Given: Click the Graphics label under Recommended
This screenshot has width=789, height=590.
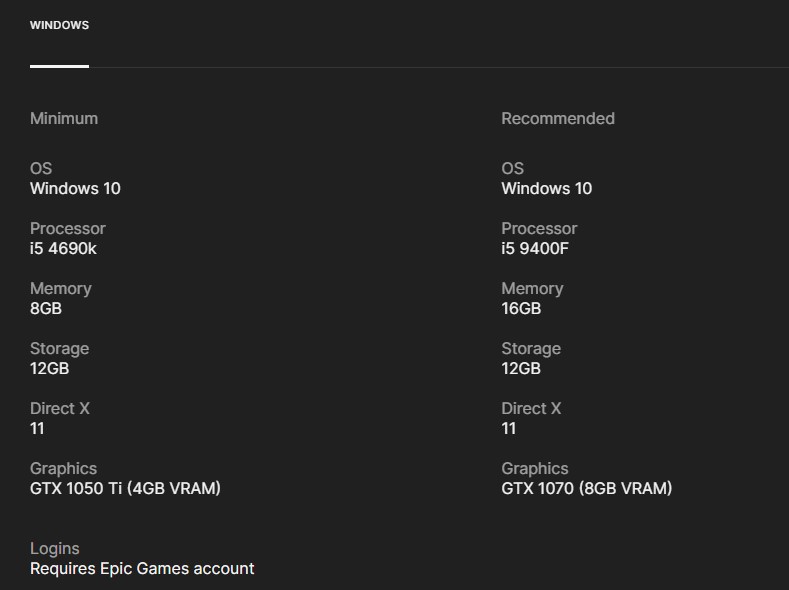Looking at the screenshot, I should pos(535,468).
